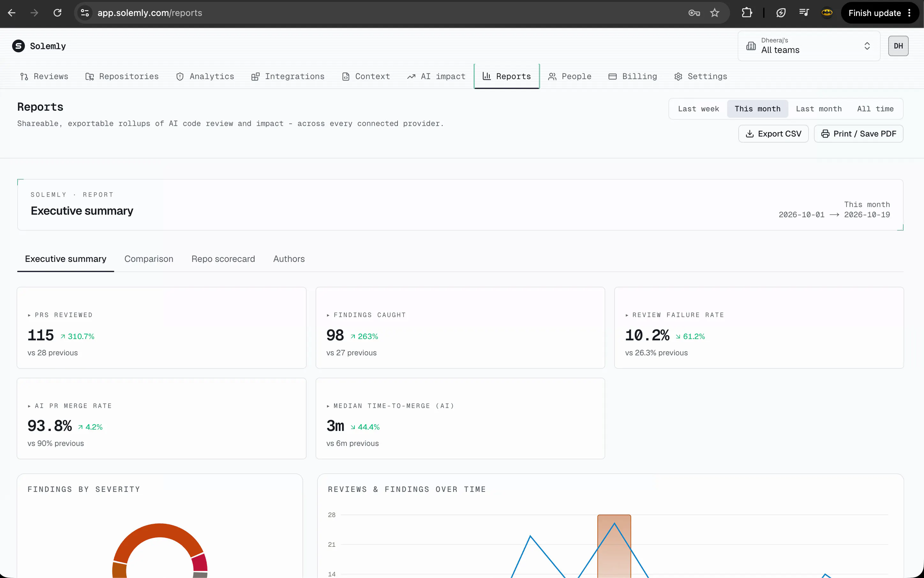
Task: Open the Settings nav item
Action: point(701,77)
